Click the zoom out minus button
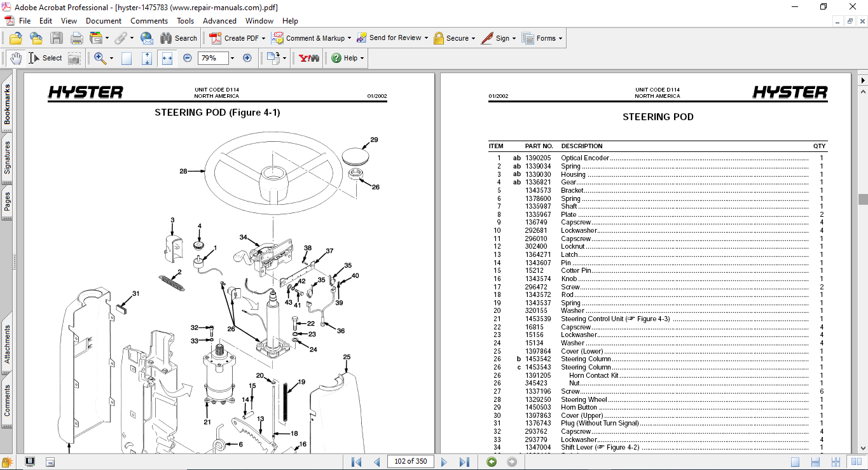Viewport: 868px width, 470px height. [x=188, y=59]
